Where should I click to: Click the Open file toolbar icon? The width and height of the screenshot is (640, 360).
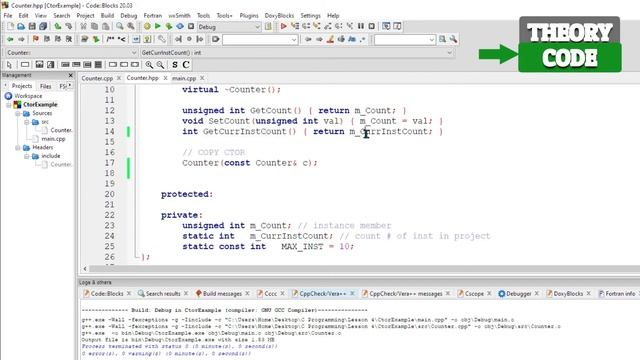pos(21,27)
